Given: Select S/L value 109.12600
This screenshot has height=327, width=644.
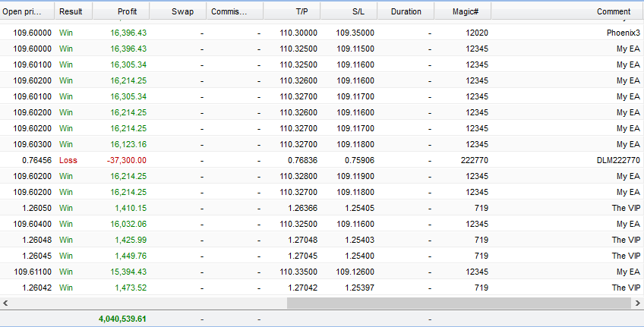Looking at the screenshot, I should tap(355, 272).
